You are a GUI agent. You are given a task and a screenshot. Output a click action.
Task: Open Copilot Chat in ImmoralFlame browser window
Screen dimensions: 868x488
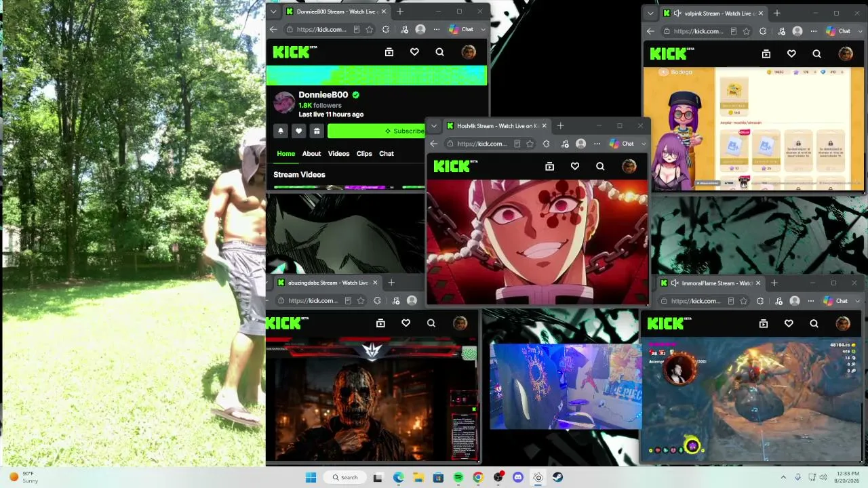click(x=836, y=301)
